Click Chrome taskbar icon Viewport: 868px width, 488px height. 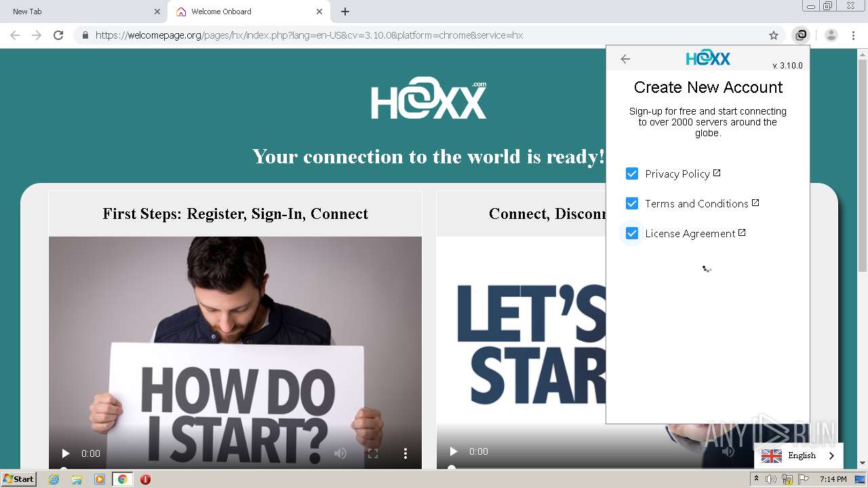click(x=122, y=479)
